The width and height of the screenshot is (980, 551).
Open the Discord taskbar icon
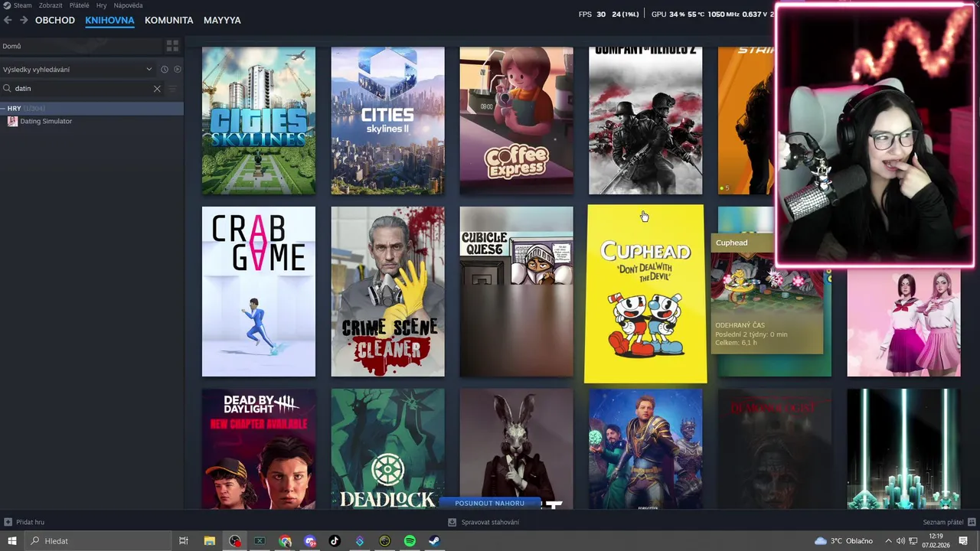[310, 541]
